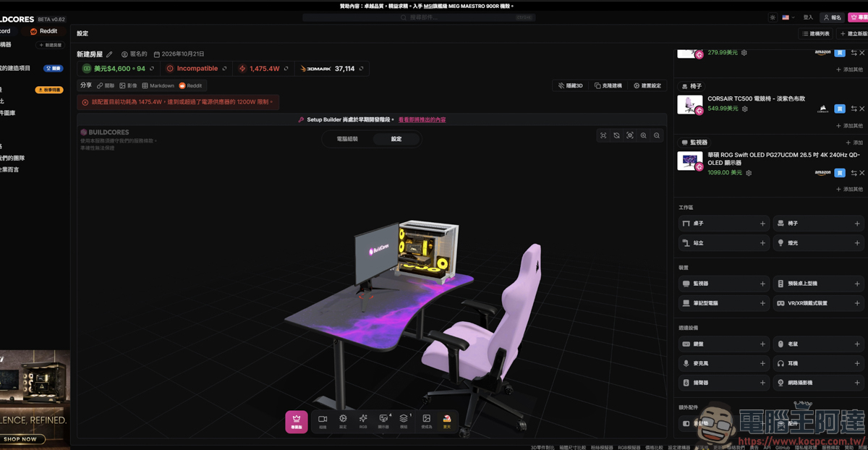Remove the CORSAIR TC500 chair
The width and height of the screenshot is (868, 450).
pyautogui.click(x=862, y=109)
